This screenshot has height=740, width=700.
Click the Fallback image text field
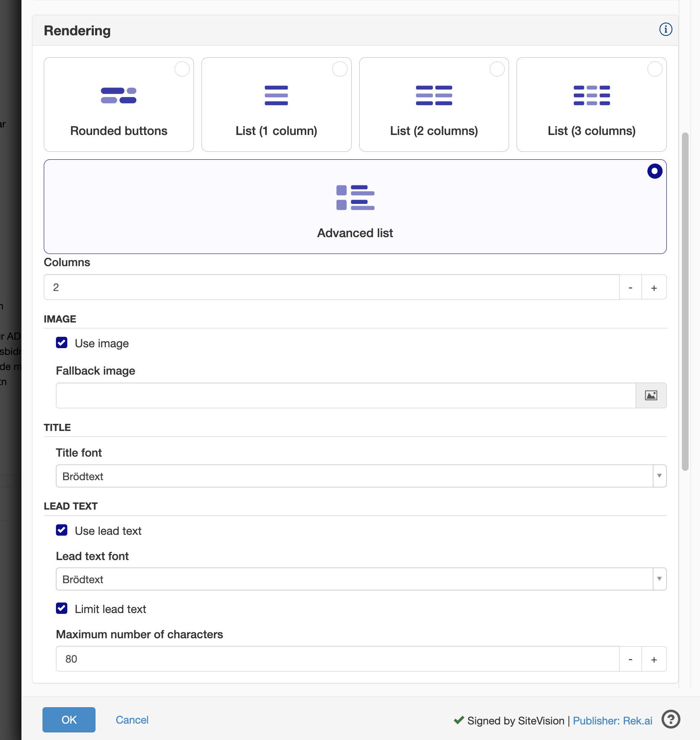pos(345,395)
